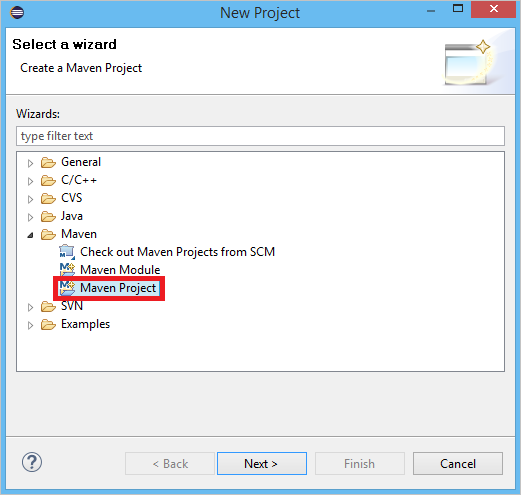Click the Examples folder icon
Screen dimensions: 521x495
pyautogui.click(x=48, y=324)
